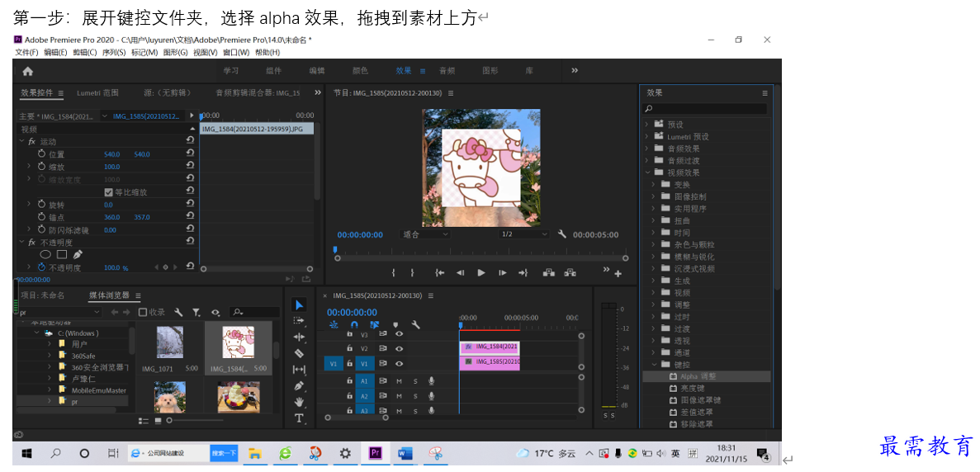Collapse the 视频效果 folder
980x472 pixels.
click(647, 172)
